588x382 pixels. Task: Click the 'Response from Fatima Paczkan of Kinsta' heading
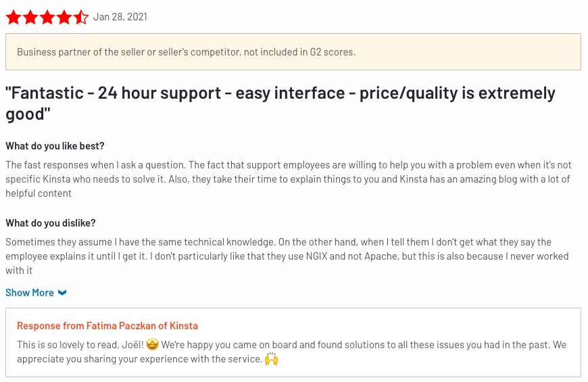tap(107, 326)
